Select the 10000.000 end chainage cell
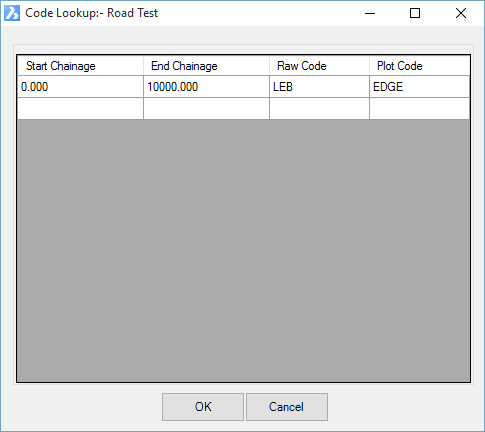The height and width of the screenshot is (432, 485). tap(206, 87)
